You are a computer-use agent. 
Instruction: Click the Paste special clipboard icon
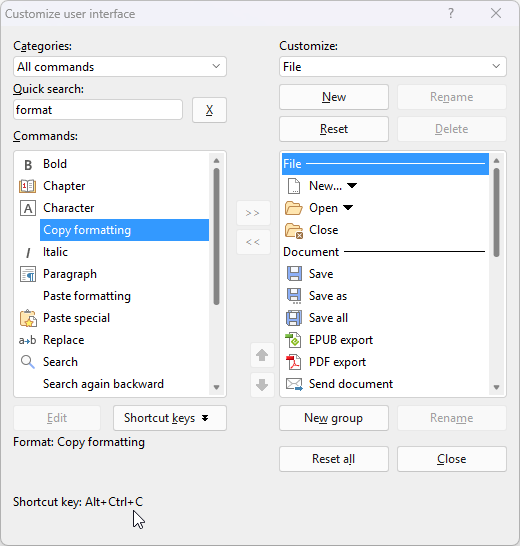[x=28, y=318]
